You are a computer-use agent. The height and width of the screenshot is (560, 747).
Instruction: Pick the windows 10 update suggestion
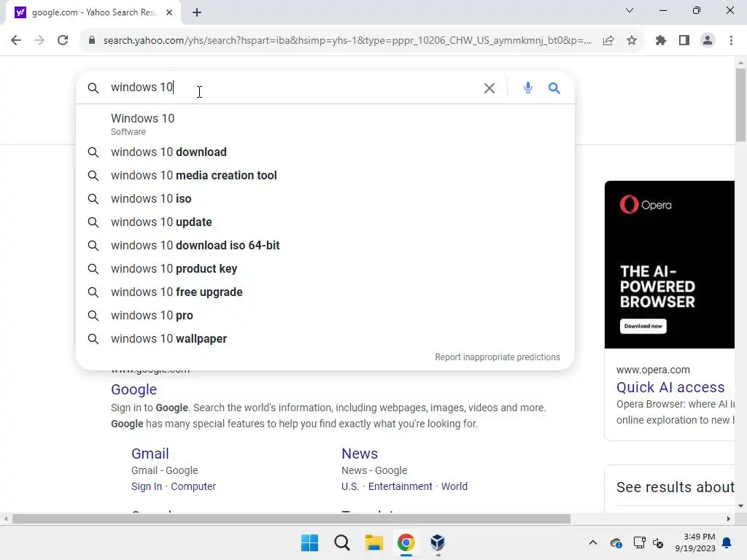click(x=325, y=222)
